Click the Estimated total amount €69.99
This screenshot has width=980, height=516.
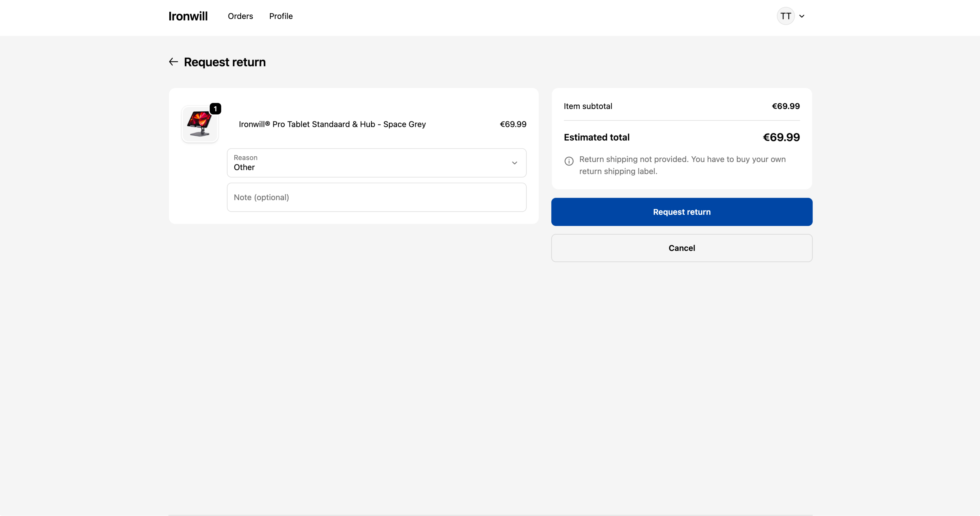tap(781, 137)
